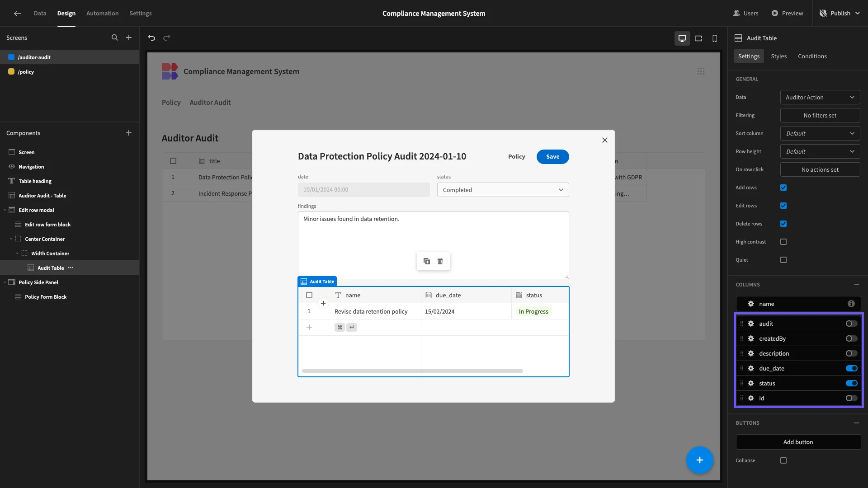Open name column settings gear
Screen dimensions: 868x488
pos(751,304)
